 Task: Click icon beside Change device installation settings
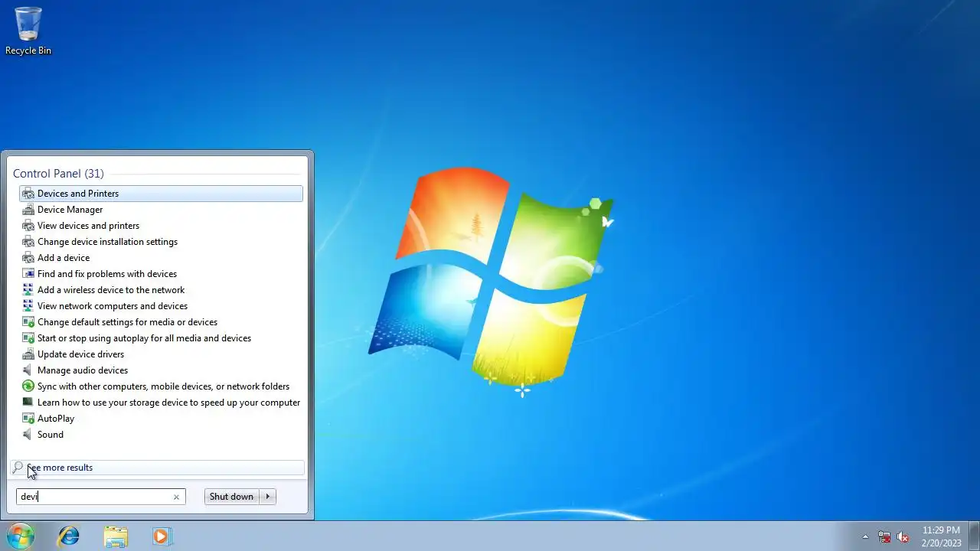28,242
